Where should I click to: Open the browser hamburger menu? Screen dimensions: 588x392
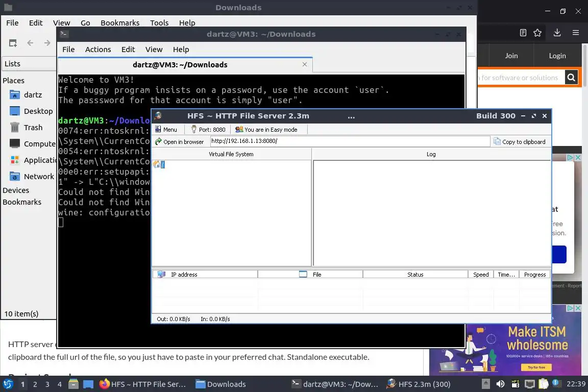576,33
